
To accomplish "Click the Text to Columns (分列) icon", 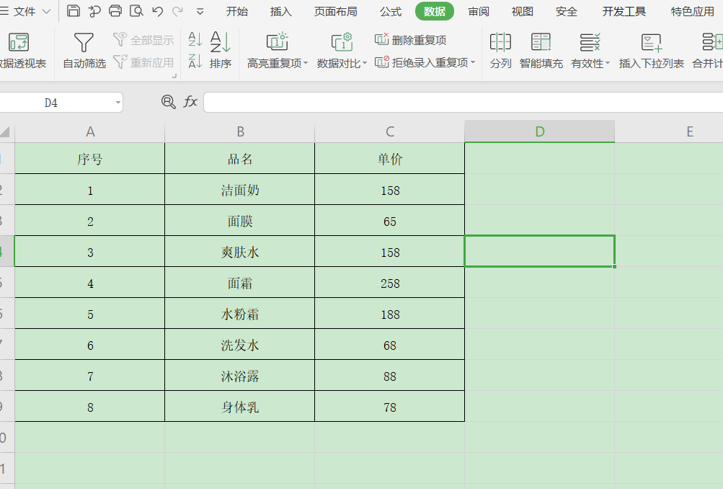I will (500, 42).
